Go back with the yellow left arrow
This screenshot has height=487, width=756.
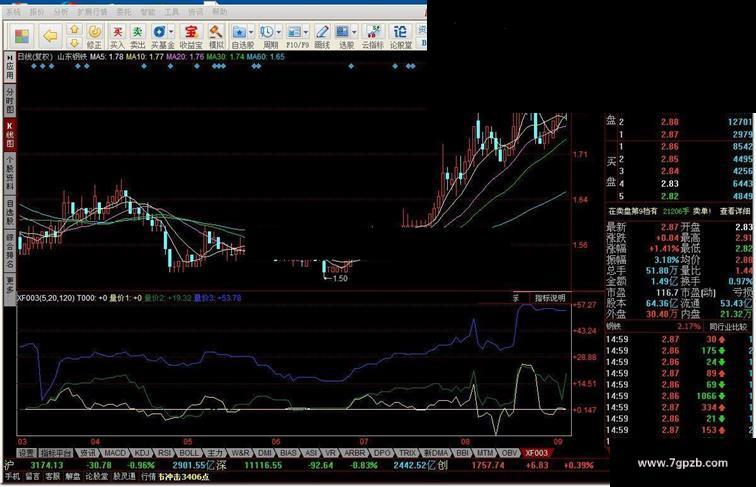click(x=50, y=36)
